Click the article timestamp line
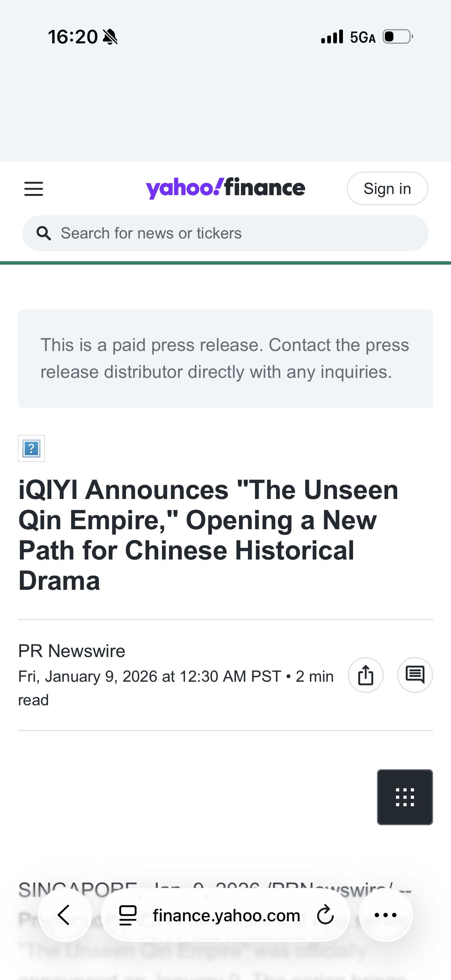Viewport: 451px width, 980px height. point(176,677)
